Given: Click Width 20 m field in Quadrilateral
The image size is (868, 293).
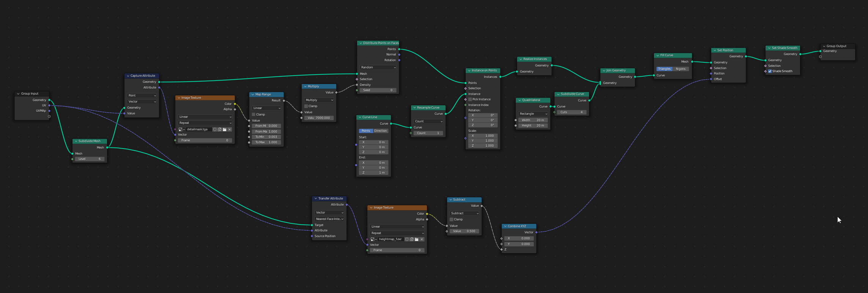Looking at the screenshot, I should pyautogui.click(x=533, y=120).
